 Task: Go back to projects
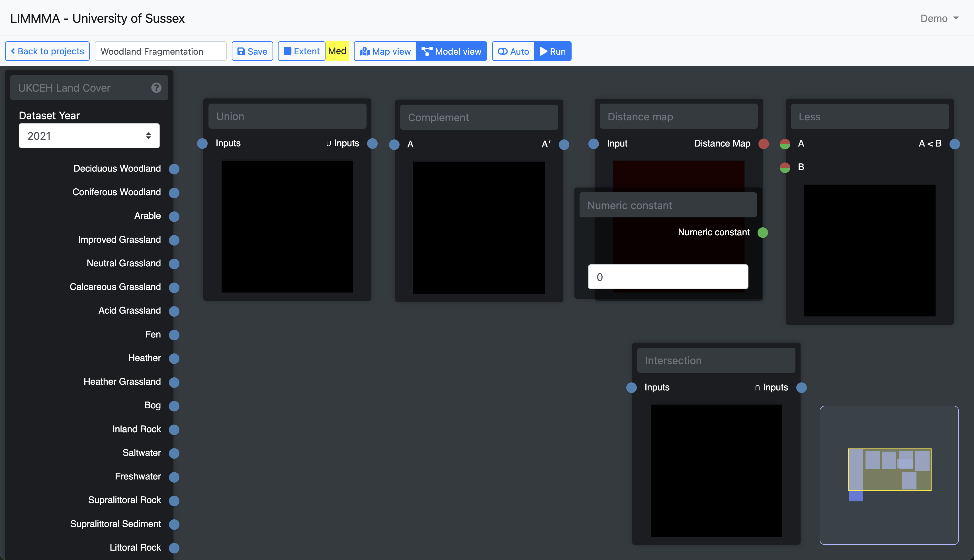point(47,51)
